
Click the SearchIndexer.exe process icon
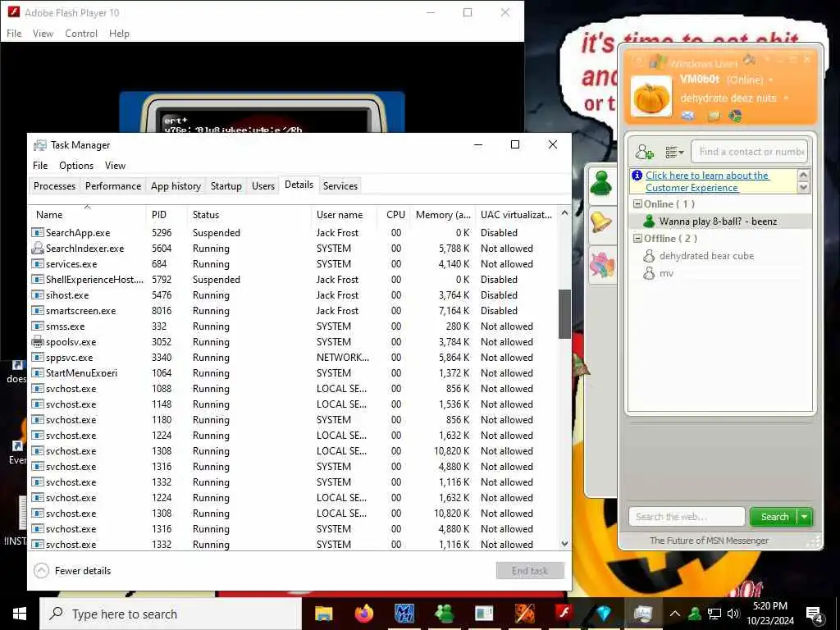tap(38, 248)
